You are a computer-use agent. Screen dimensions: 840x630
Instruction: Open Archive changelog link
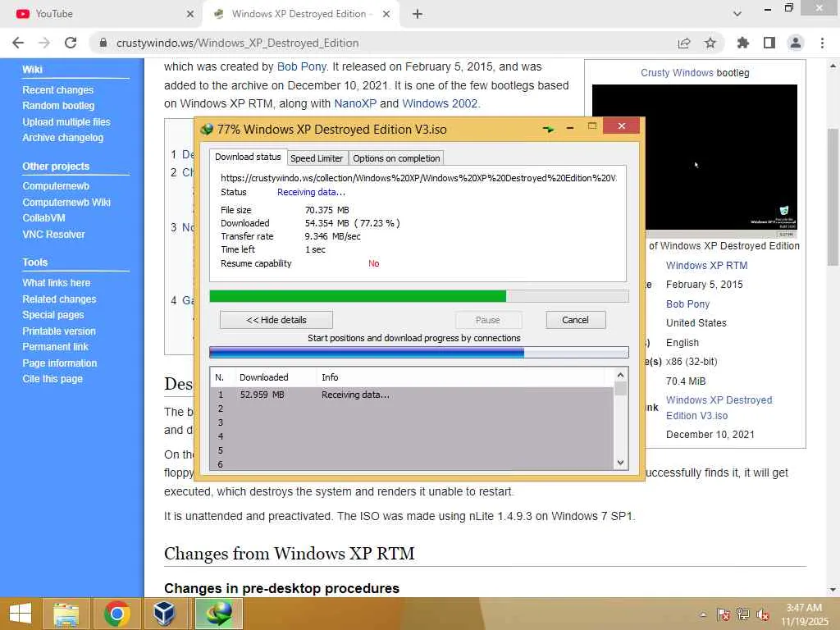pyautogui.click(x=62, y=138)
